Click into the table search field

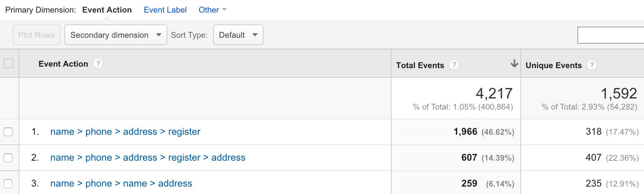coord(611,35)
